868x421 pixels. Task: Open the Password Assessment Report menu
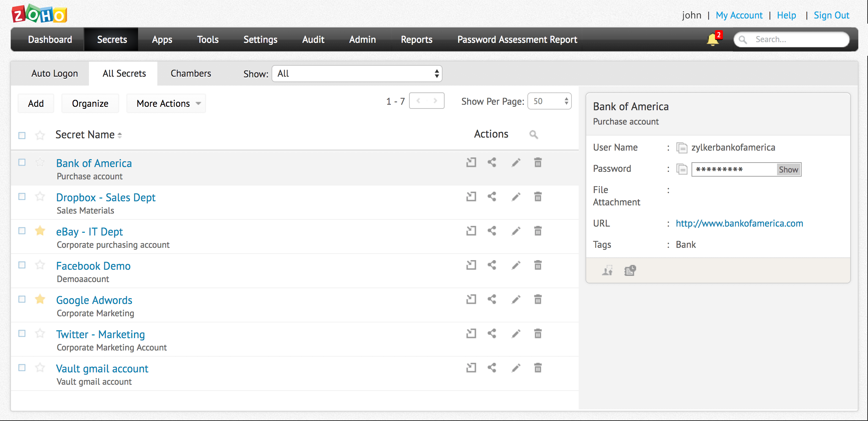pos(517,39)
